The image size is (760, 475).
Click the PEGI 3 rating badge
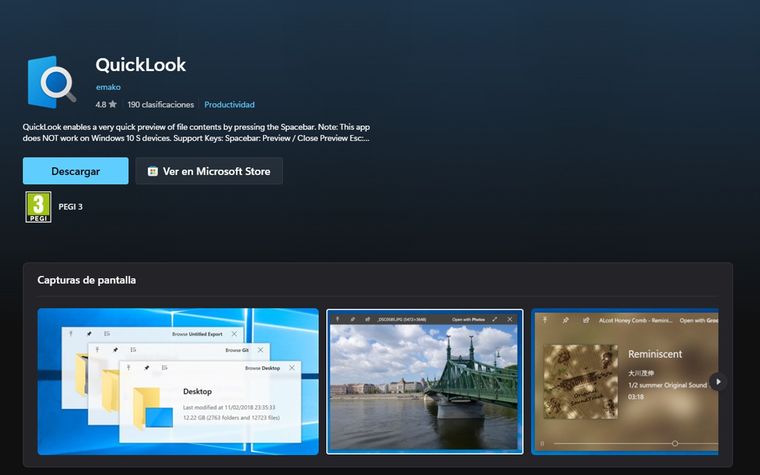click(x=38, y=207)
